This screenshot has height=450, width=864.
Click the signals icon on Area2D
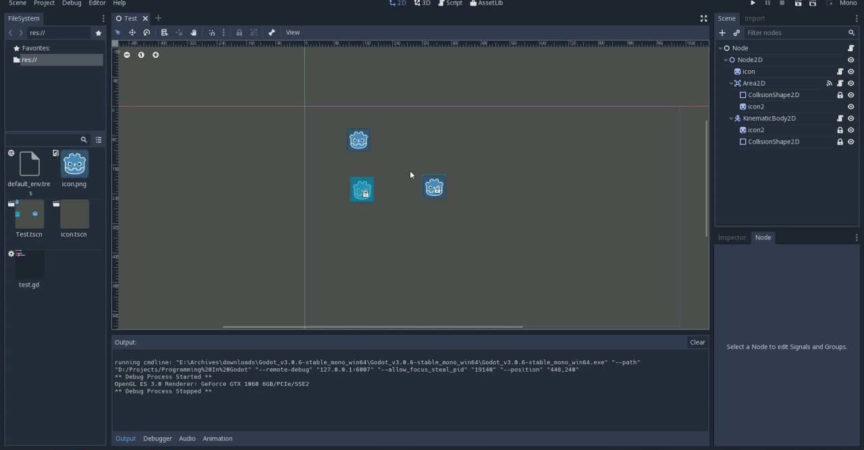[x=829, y=83]
